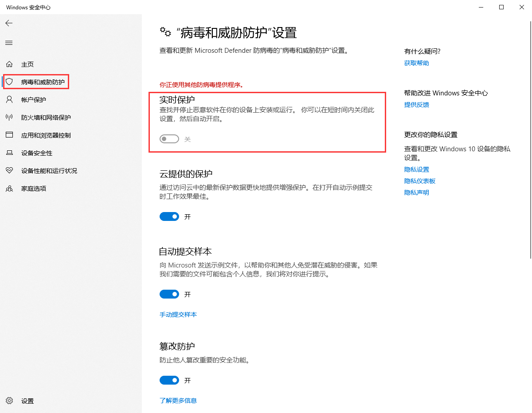Image resolution: width=532 pixels, height=413 pixels.
Task: Click the 防火墙和网络保护 network icon
Action: (10, 117)
